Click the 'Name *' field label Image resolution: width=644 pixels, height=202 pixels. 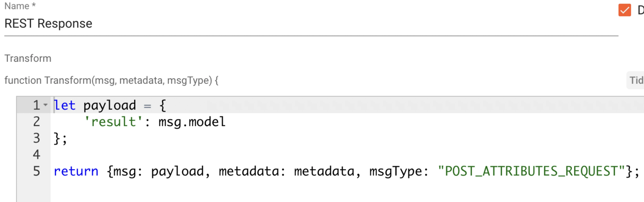click(x=20, y=6)
